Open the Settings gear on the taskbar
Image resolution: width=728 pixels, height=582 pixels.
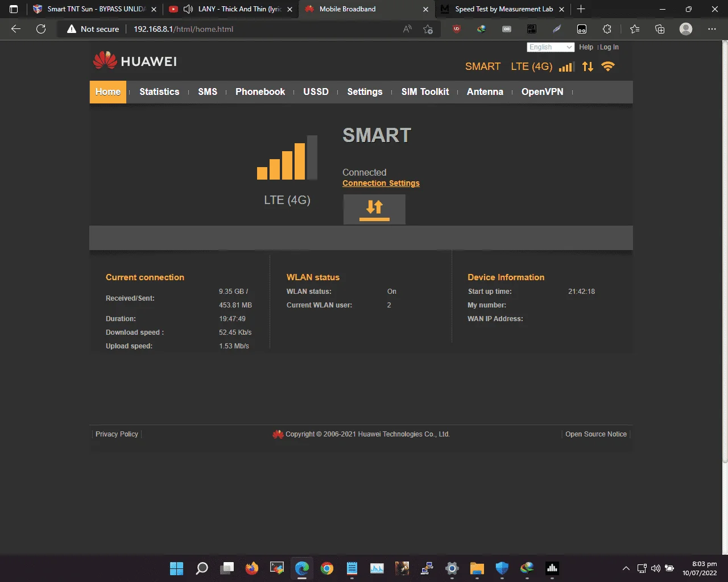click(452, 568)
